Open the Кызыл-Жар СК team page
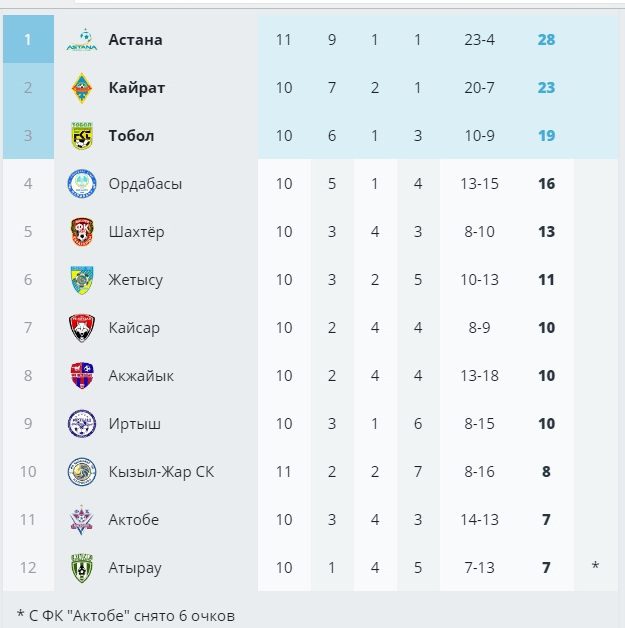The height and width of the screenshot is (628, 625). click(x=161, y=472)
